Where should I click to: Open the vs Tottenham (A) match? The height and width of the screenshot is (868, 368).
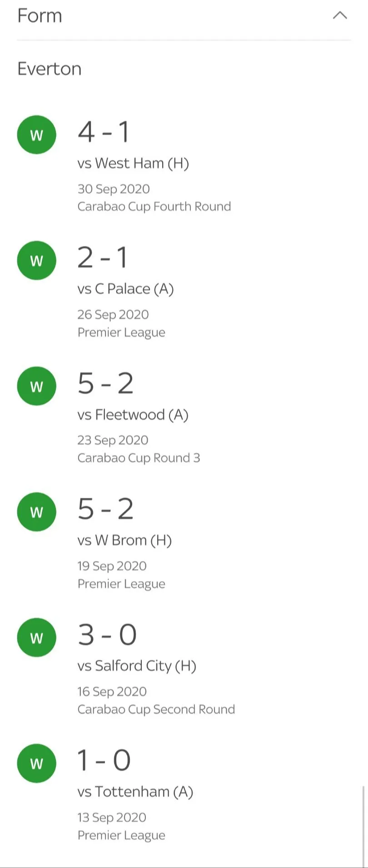(x=135, y=792)
